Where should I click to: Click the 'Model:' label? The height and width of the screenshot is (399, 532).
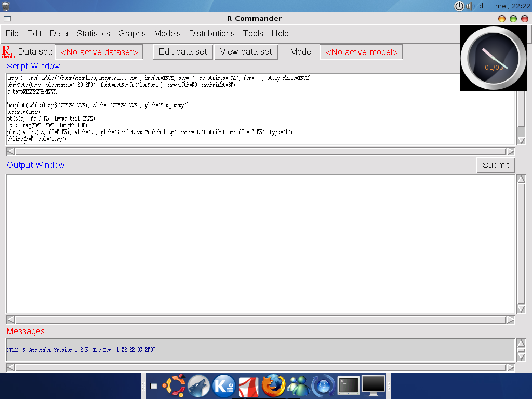(303, 52)
